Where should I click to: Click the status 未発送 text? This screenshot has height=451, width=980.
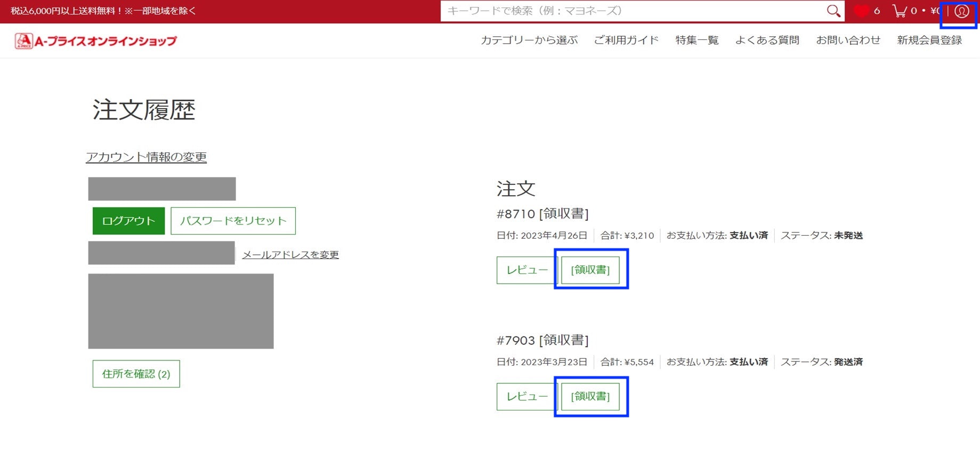point(848,236)
